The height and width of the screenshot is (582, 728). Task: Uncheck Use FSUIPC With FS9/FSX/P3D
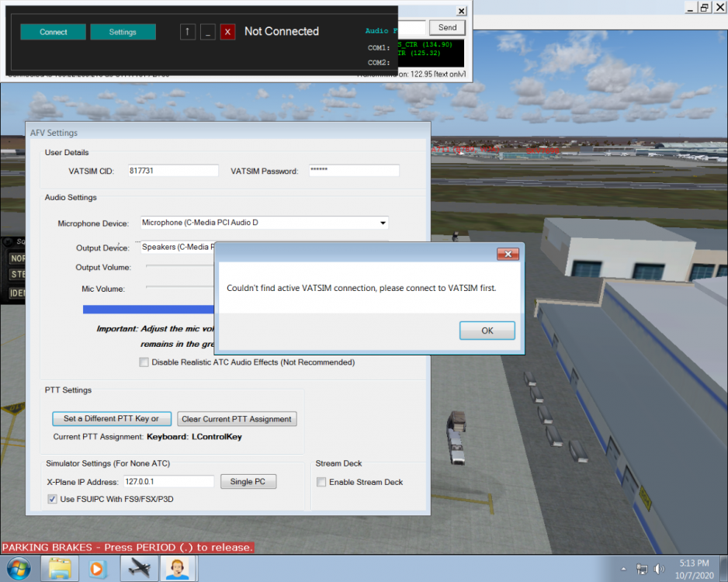pos(53,499)
